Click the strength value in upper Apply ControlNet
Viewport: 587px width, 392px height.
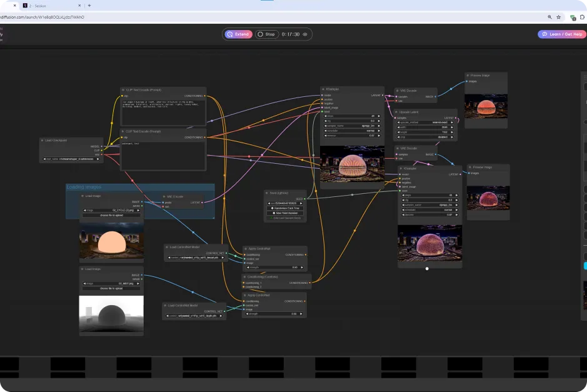click(295, 268)
